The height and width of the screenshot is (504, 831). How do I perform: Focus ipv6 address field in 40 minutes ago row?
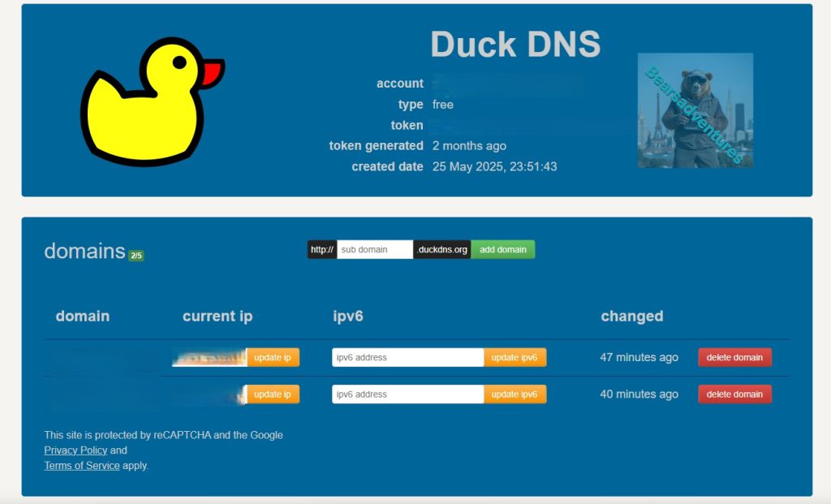(x=407, y=394)
